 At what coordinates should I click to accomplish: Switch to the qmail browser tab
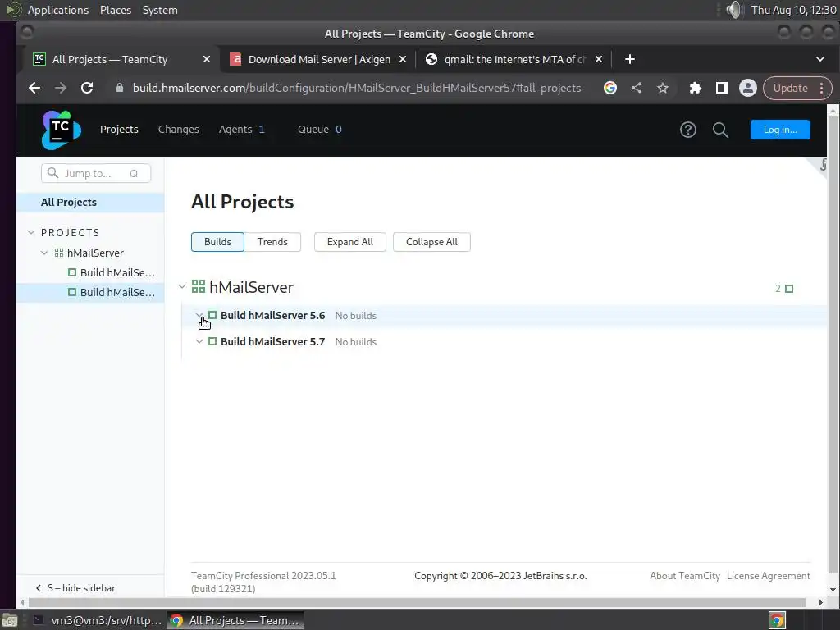(514, 59)
